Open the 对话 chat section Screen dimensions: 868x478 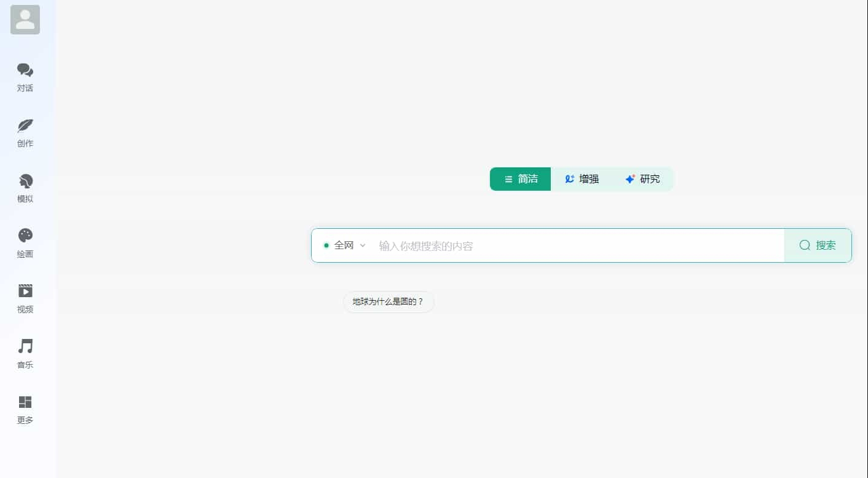tap(25, 78)
